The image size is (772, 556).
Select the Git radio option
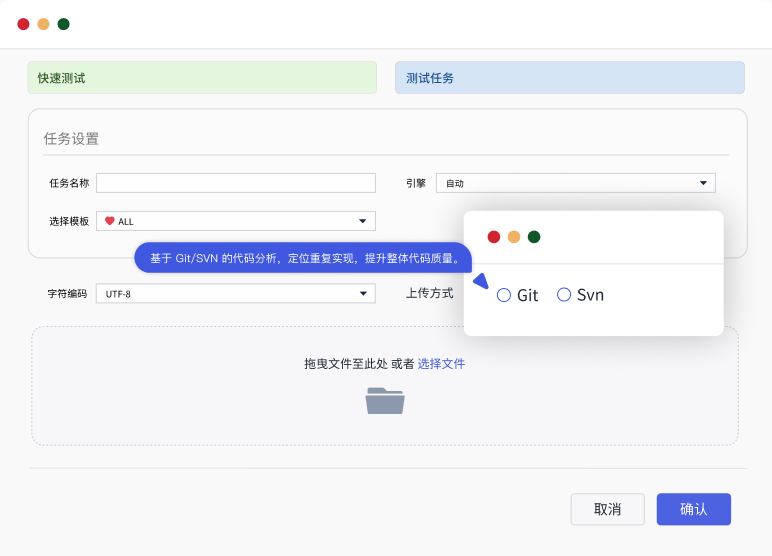[x=504, y=295]
